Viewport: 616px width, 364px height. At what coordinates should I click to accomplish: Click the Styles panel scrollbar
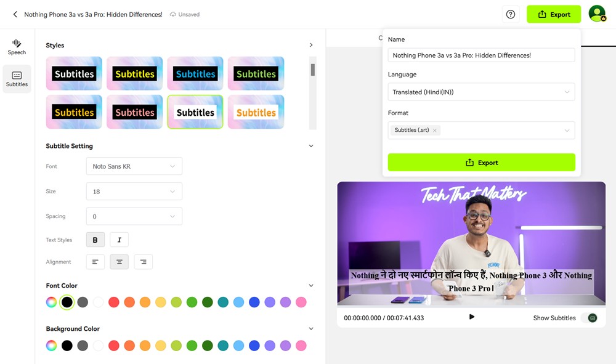coord(313,70)
